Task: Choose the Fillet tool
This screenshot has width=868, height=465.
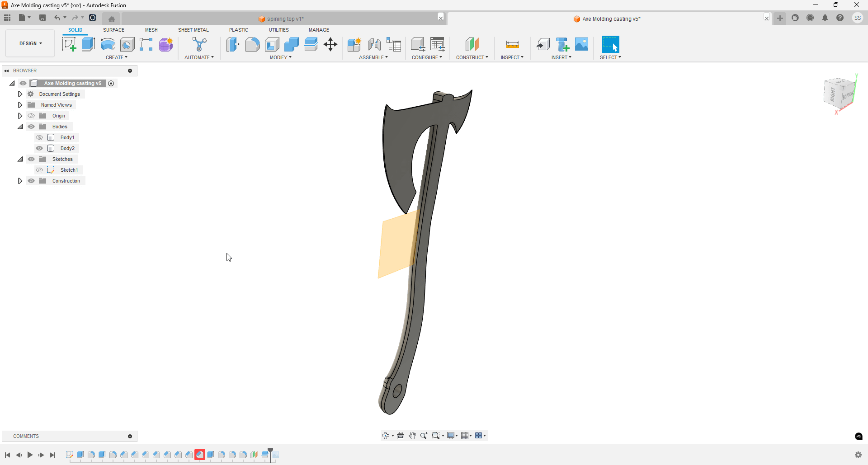Action: point(252,44)
